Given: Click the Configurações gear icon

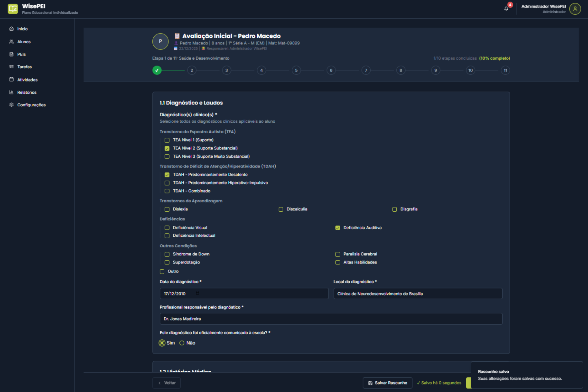Looking at the screenshot, I should (12, 105).
